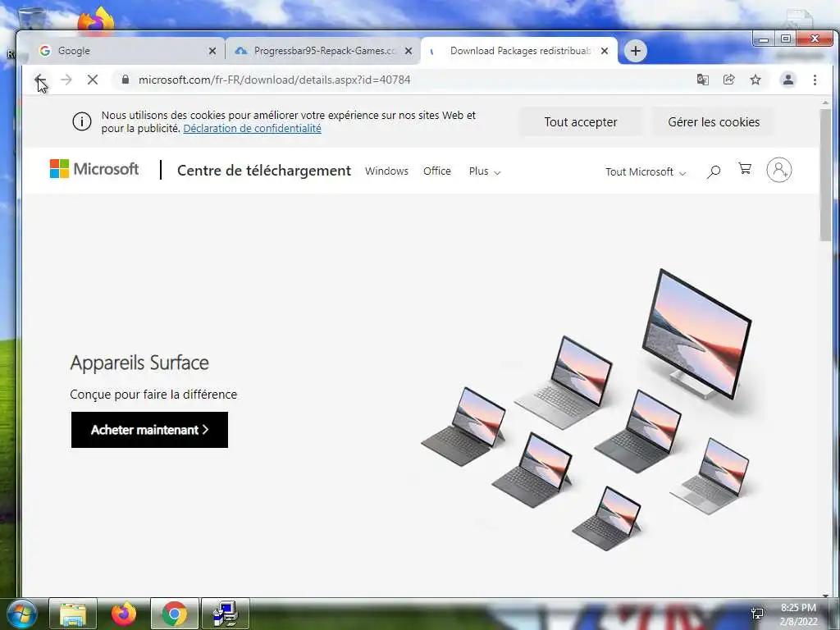Screen dimensions: 840x630
Task: Close the Download Packages tab
Action: (x=605, y=51)
